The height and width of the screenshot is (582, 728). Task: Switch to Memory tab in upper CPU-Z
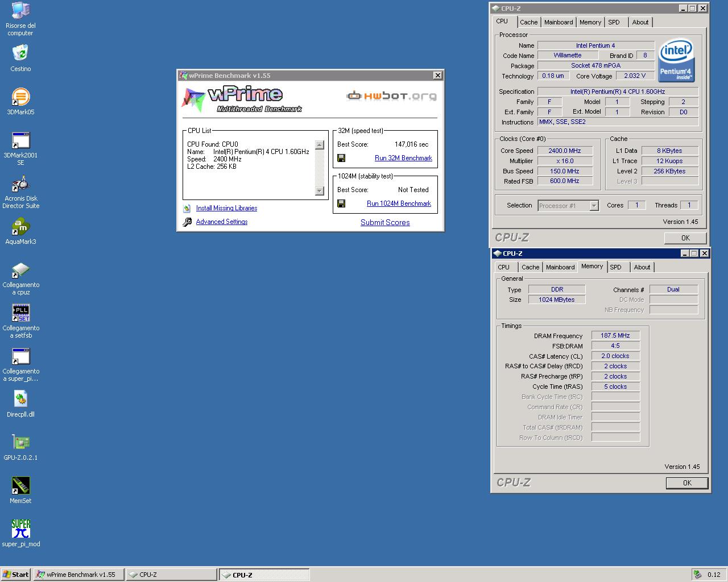[590, 22]
